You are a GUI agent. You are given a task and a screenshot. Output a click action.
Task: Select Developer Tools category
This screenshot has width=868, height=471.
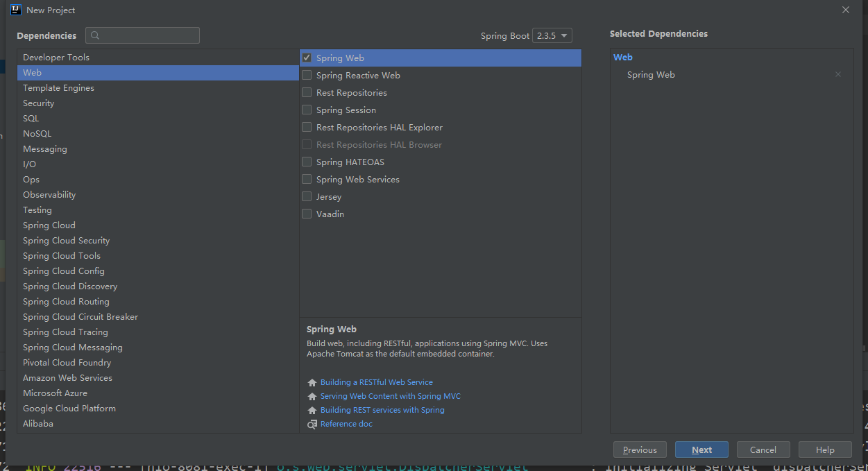coord(158,58)
